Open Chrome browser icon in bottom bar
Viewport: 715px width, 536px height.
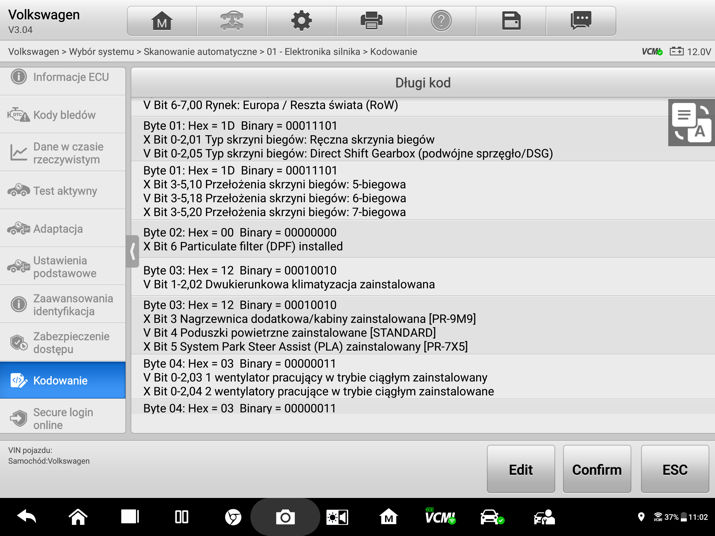click(233, 517)
